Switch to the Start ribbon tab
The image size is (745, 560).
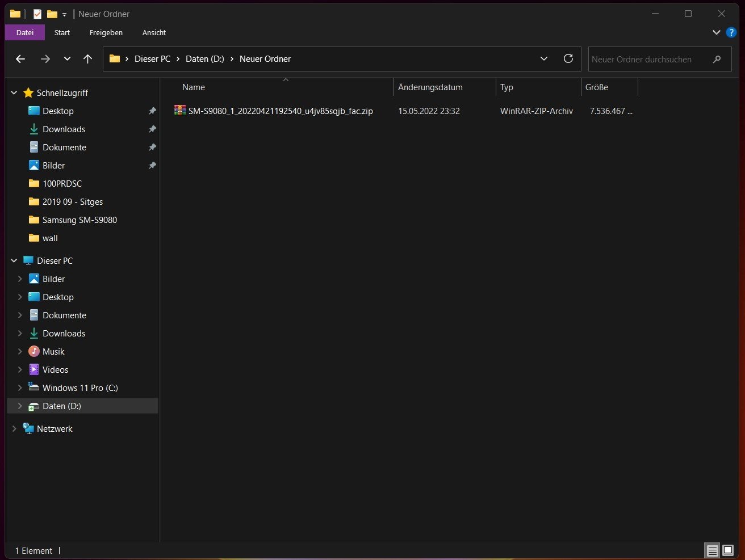[62, 32]
